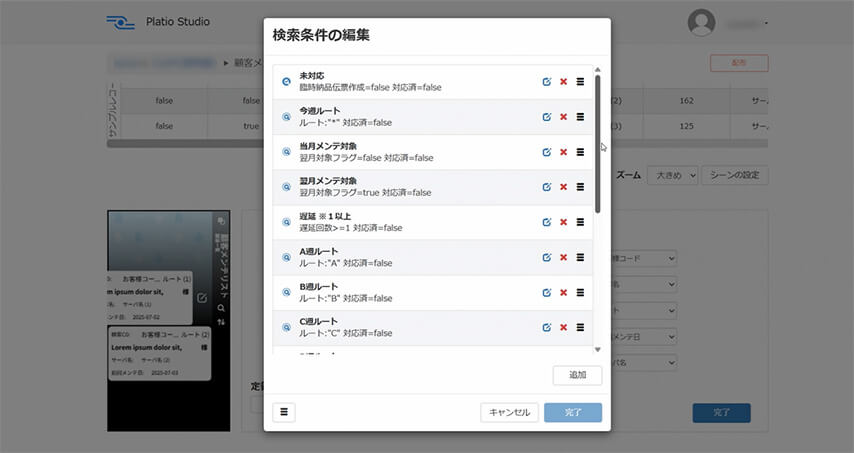Delete the 未対応 search condition

pyautogui.click(x=563, y=82)
